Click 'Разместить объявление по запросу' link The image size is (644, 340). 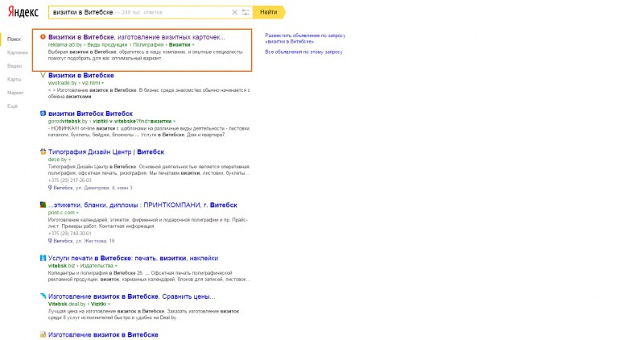click(x=305, y=39)
